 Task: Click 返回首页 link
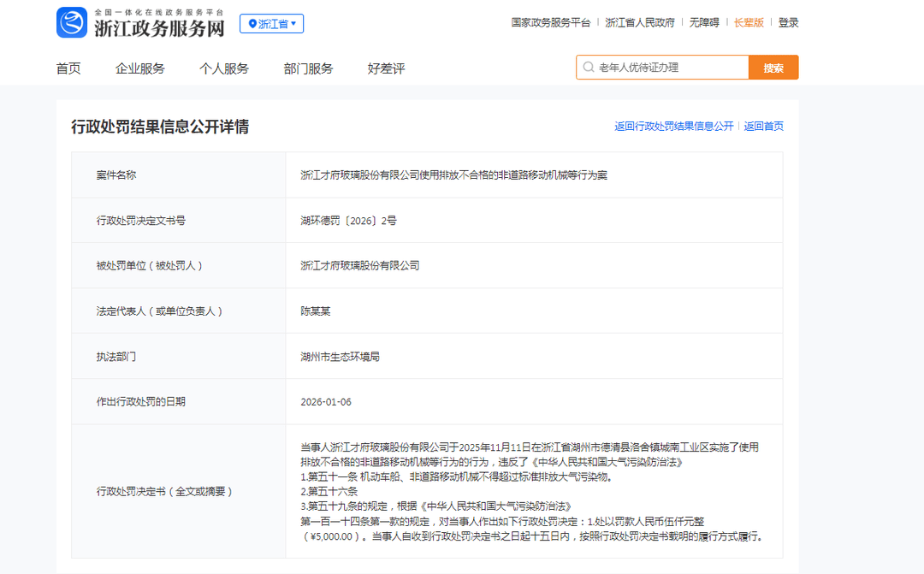click(x=763, y=127)
